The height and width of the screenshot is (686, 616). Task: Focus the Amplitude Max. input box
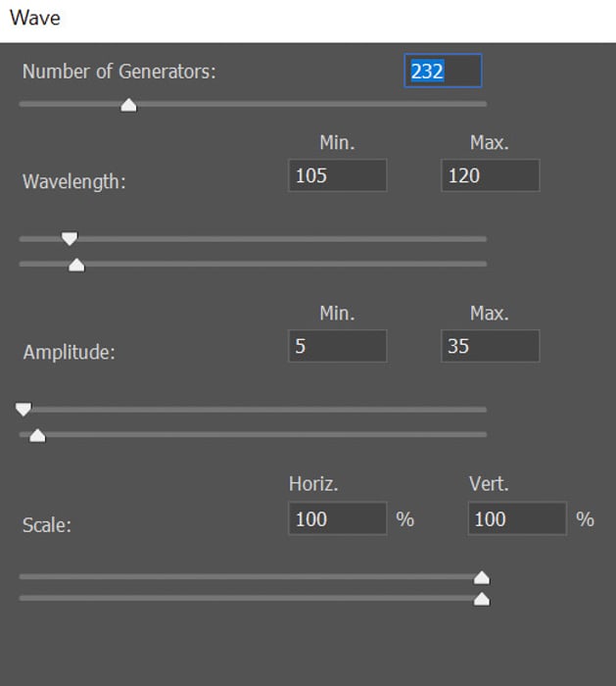click(x=490, y=347)
